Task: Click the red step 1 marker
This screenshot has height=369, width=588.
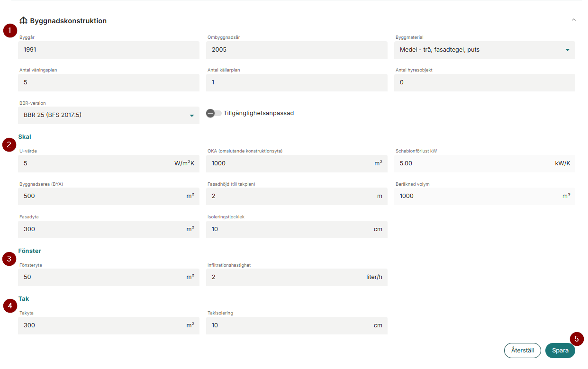Action: click(9, 31)
